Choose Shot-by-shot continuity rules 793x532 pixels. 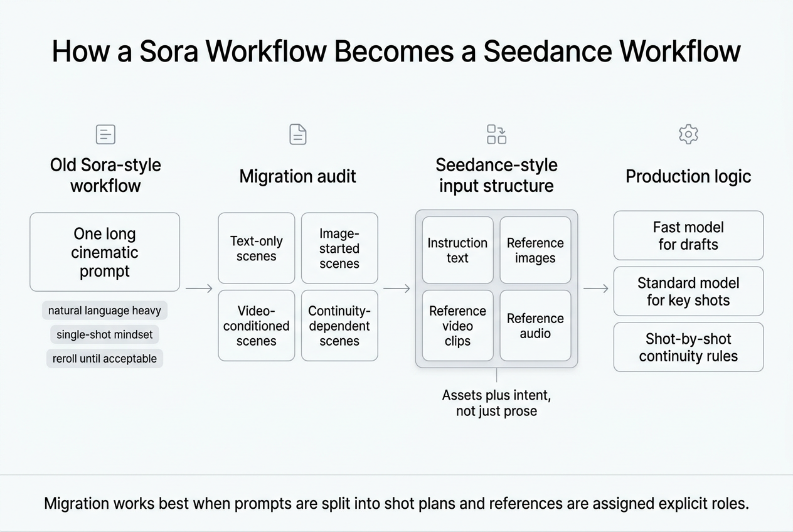coord(688,347)
